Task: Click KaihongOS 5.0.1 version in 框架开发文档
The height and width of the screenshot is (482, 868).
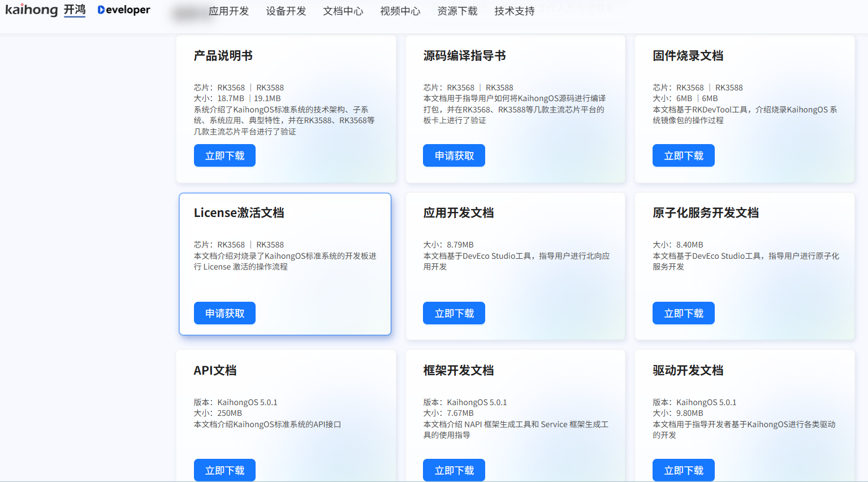Action: coord(477,402)
